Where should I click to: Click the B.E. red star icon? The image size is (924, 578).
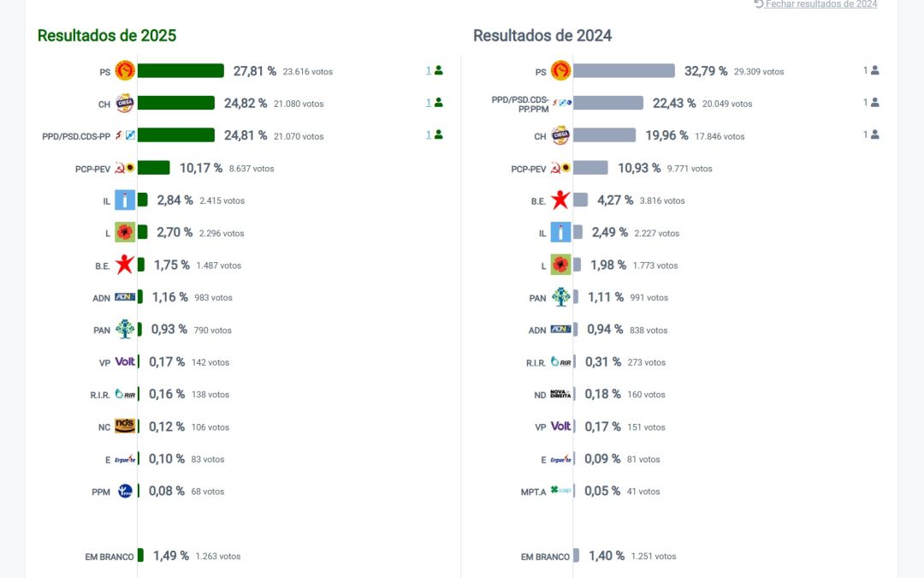pos(125,265)
